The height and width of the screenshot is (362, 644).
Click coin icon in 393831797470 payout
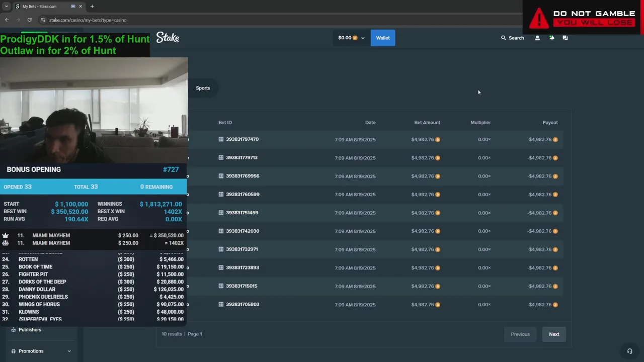point(555,140)
